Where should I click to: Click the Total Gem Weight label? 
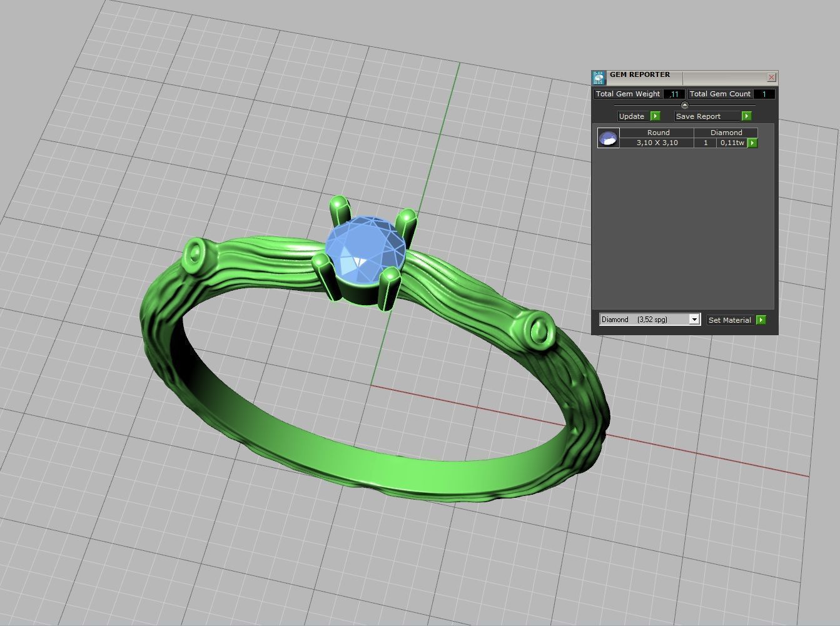628,94
